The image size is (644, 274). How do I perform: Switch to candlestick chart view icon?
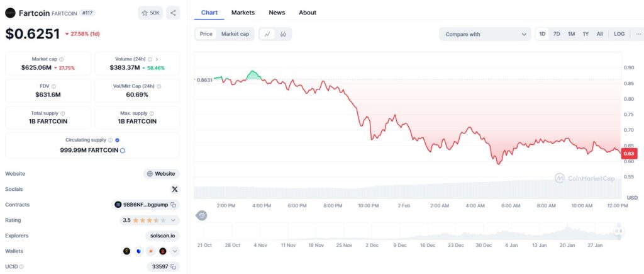[x=284, y=34]
